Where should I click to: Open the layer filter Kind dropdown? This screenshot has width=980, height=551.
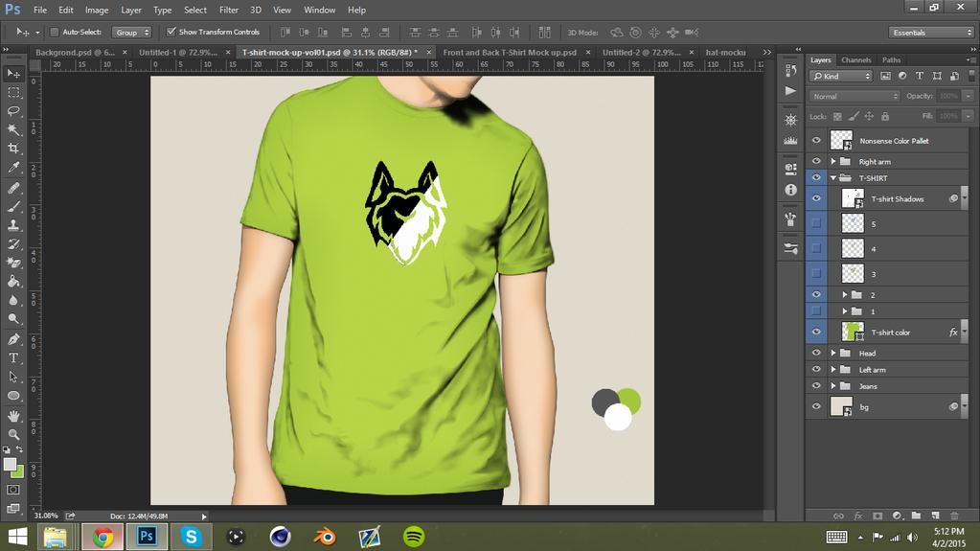coord(841,76)
